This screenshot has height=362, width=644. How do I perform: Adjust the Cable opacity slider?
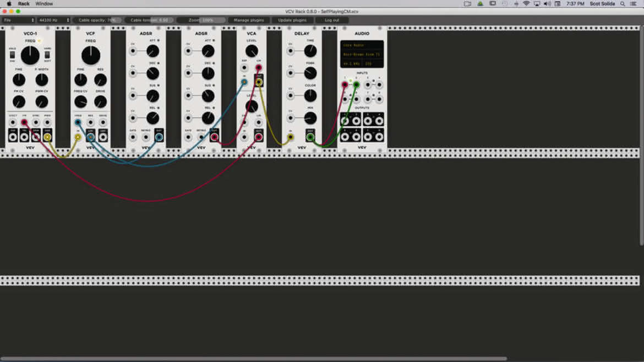[x=97, y=20]
